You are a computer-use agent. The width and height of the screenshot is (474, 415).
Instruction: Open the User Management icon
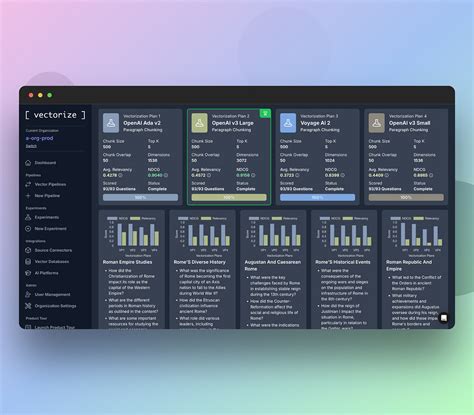tap(28, 294)
